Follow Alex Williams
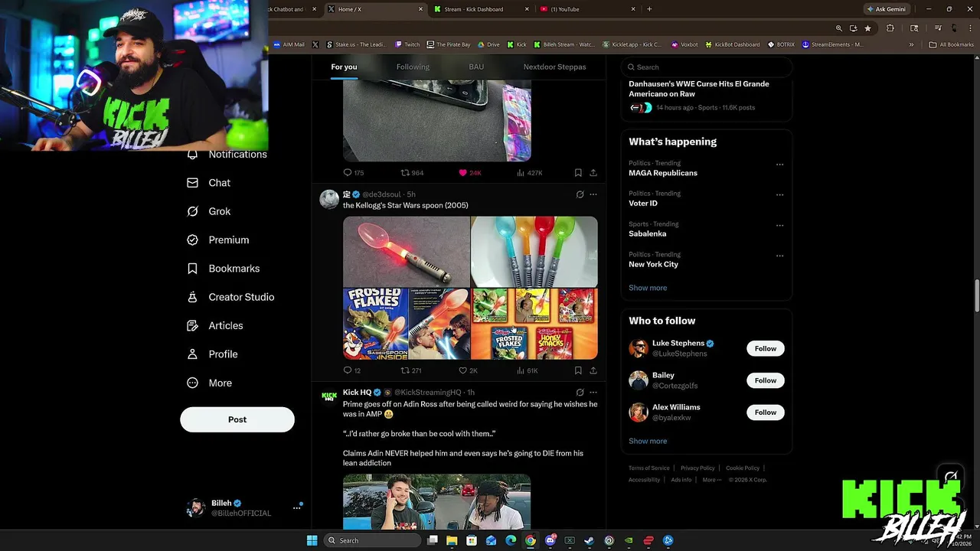Screen dimensions: 980x551 tap(765, 412)
